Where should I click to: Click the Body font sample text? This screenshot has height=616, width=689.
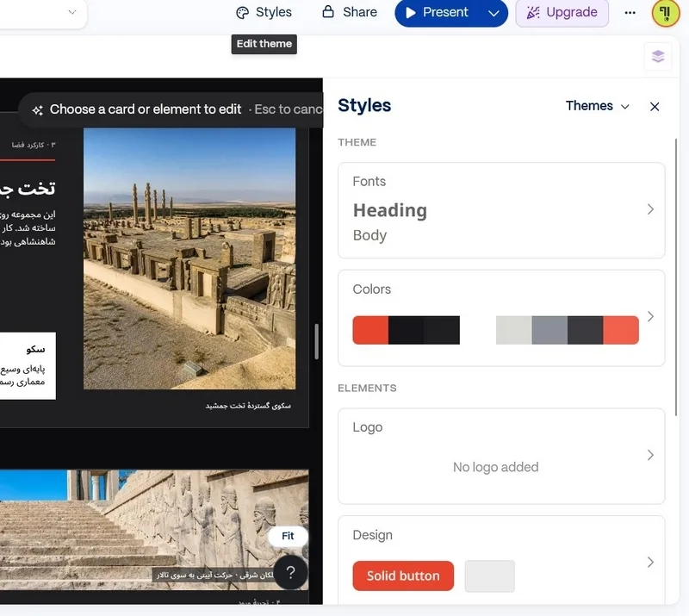(x=369, y=235)
